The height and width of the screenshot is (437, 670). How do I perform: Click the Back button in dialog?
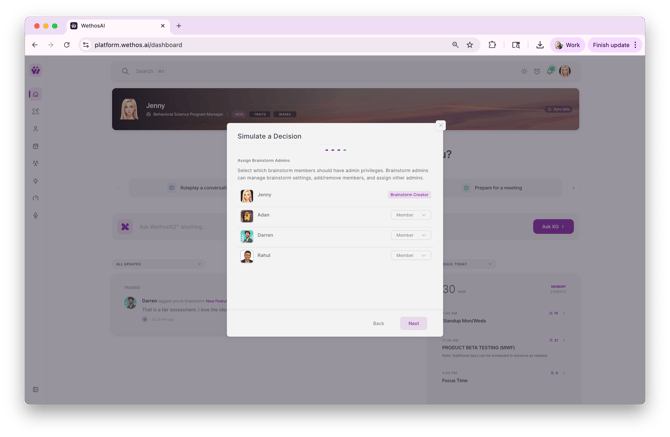point(378,323)
